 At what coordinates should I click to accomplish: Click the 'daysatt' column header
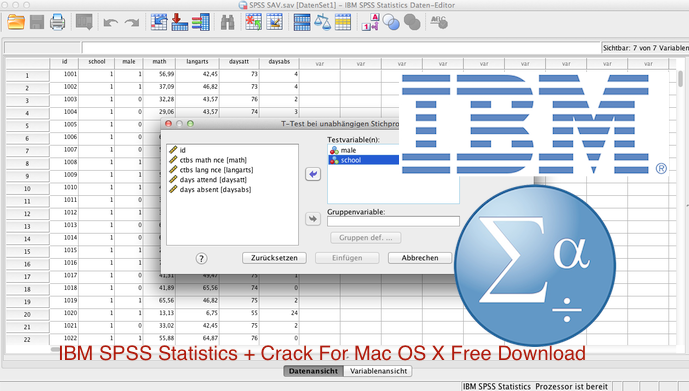coord(239,62)
